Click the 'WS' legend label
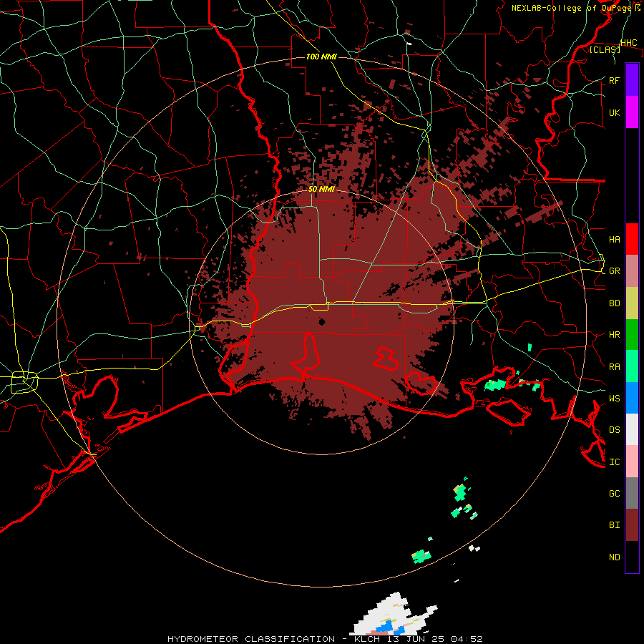Image resolution: width=644 pixels, height=644 pixels. (x=614, y=399)
